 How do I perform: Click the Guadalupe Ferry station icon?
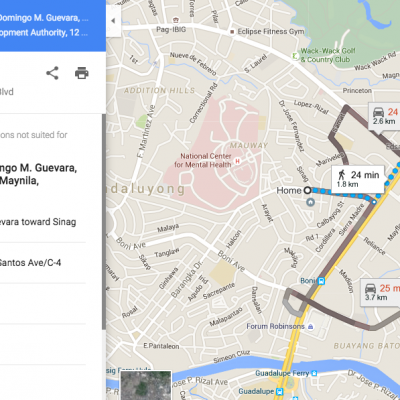click(x=314, y=373)
